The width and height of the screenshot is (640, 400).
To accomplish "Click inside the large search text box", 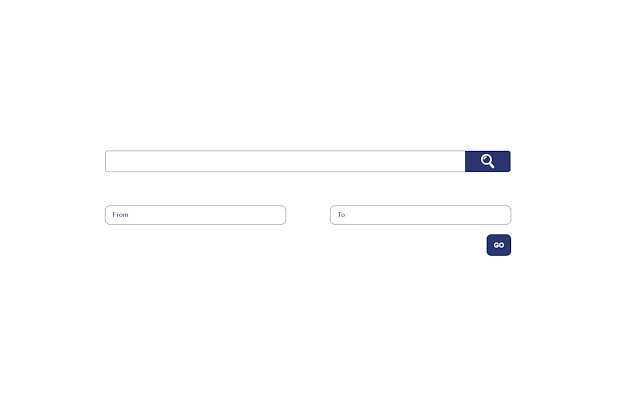I will (x=285, y=161).
